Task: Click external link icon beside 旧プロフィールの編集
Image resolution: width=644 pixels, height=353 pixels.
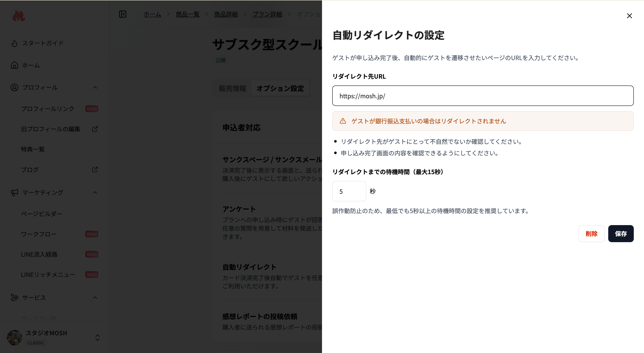Action: coord(95,129)
